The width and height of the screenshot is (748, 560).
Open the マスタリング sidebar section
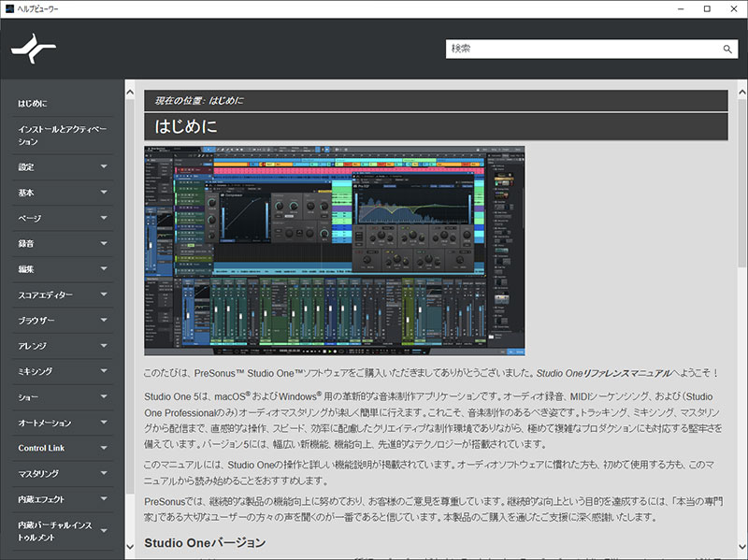[38, 474]
